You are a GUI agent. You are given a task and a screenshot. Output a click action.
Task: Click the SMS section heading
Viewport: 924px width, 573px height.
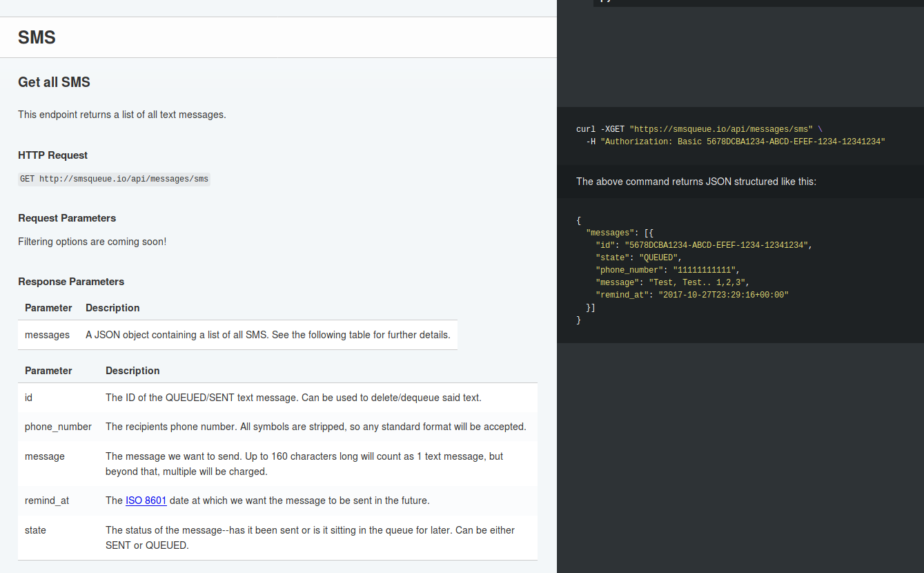click(37, 37)
